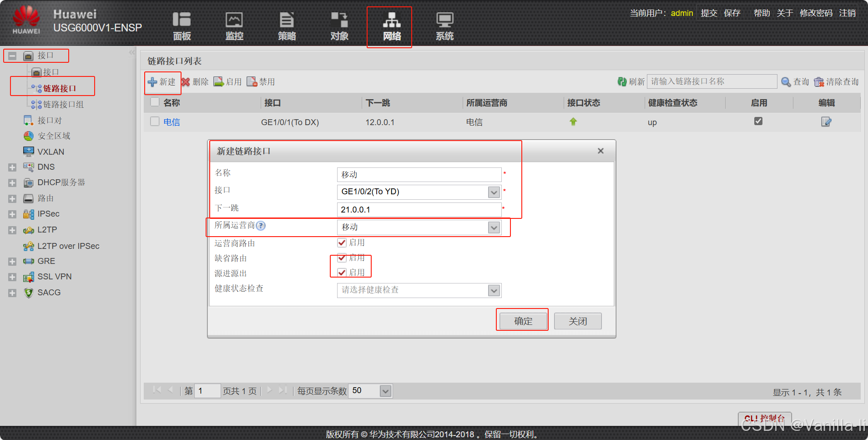The height and width of the screenshot is (440, 868).
Task: Click the 保存 save link
Action: [732, 13]
